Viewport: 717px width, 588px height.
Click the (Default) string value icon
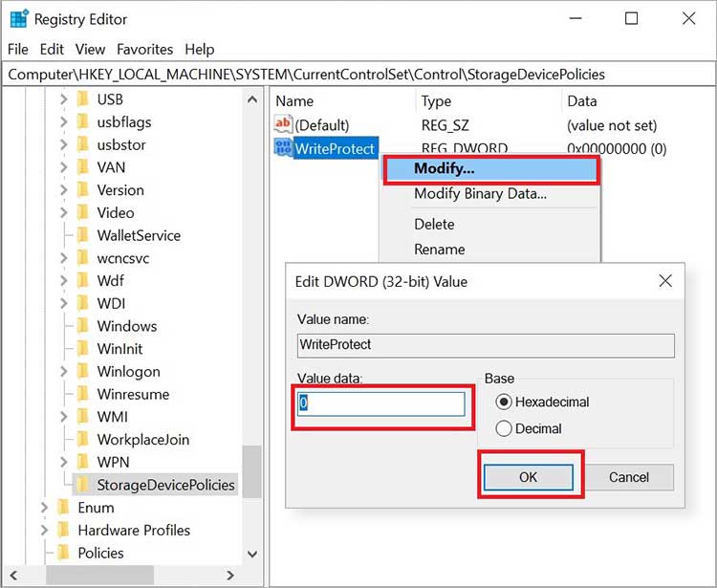click(283, 124)
